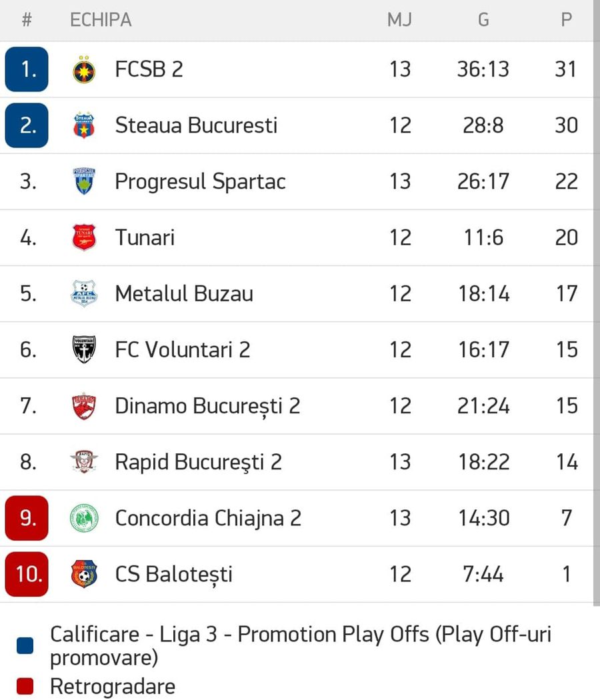Screen dimensions: 600x700
Task: Click the red Retrogradare legend swatch
Action: click(25, 686)
